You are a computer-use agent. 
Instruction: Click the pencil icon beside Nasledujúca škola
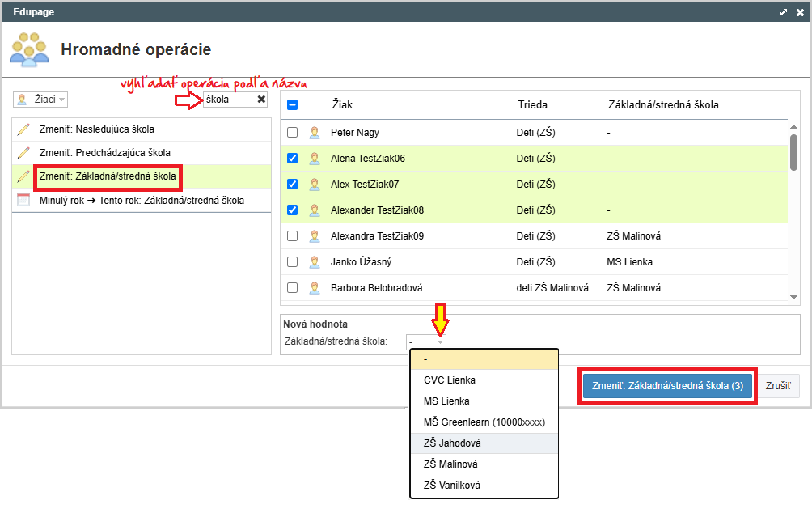coord(23,129)
